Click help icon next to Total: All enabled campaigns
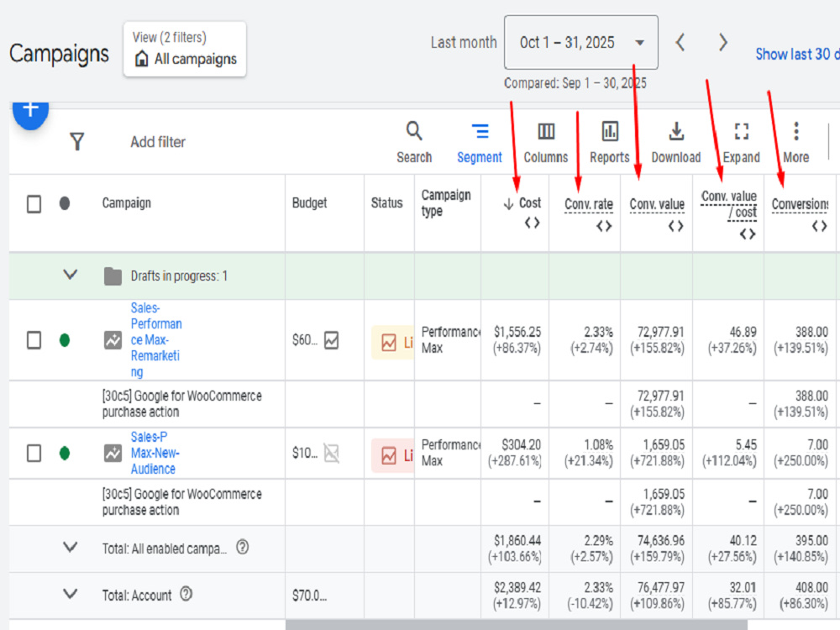Screen dimensions: 840x630 click(x=243, y=547)
